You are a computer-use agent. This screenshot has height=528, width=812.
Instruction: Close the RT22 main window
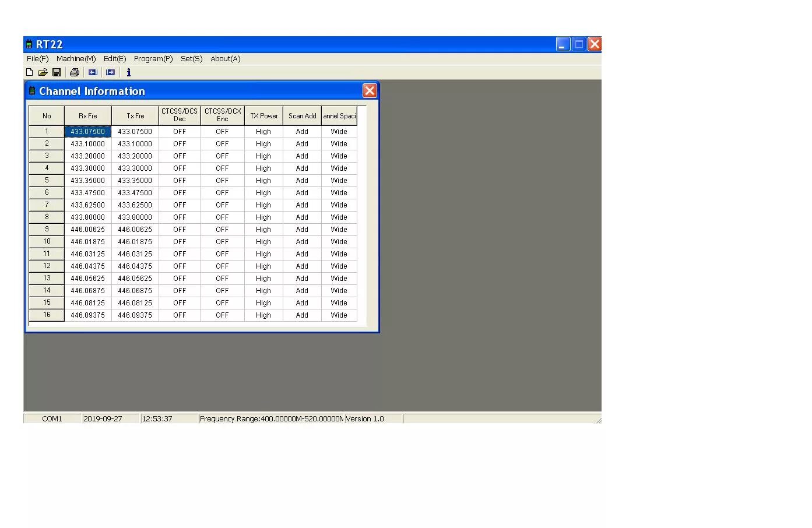pyautogui.click(x=595, y=44)
